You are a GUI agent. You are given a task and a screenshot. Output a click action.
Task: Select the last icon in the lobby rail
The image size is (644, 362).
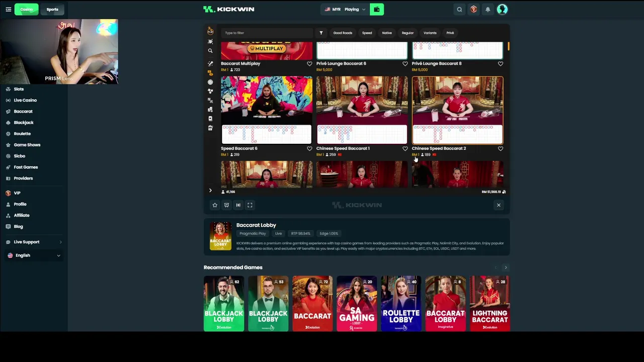210,128
